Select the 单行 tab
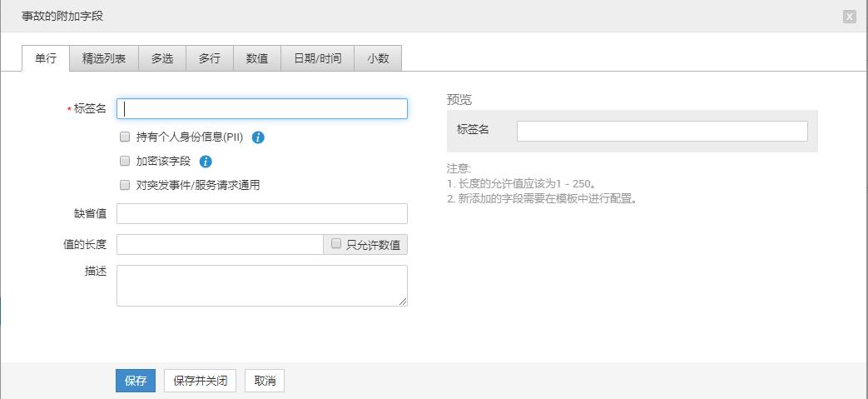This screenshot has width=868, height=399. click(46, 58)
